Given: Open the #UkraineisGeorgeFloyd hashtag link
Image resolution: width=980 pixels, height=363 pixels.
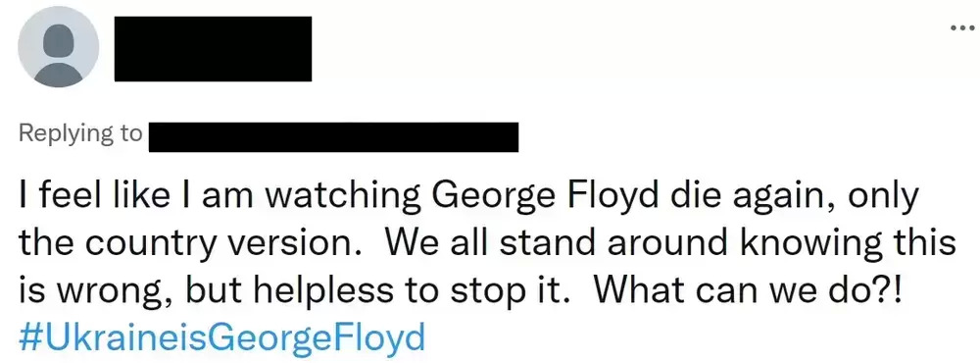Looking at the screenshot, I should [x=221, y=337].
